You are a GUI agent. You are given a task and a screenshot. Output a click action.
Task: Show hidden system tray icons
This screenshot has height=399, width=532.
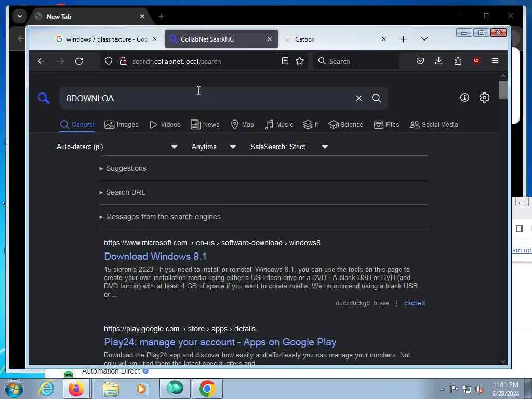point(442,389)
